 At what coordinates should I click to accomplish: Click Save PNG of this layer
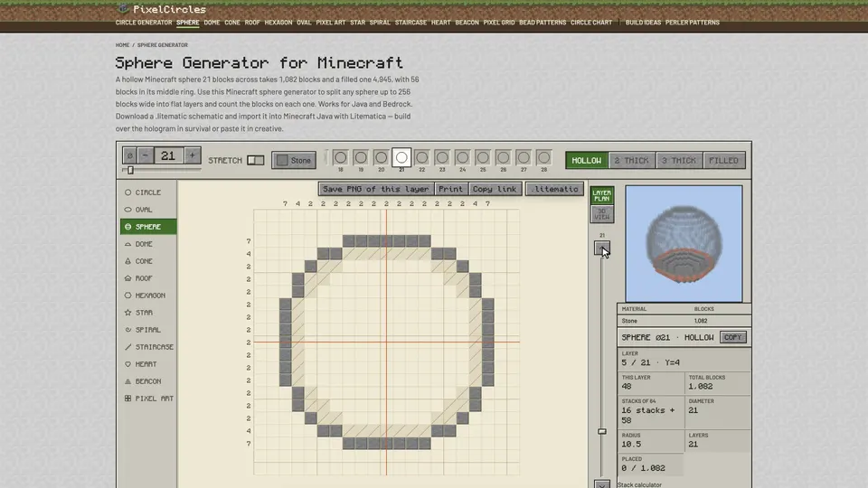point(376,189)
